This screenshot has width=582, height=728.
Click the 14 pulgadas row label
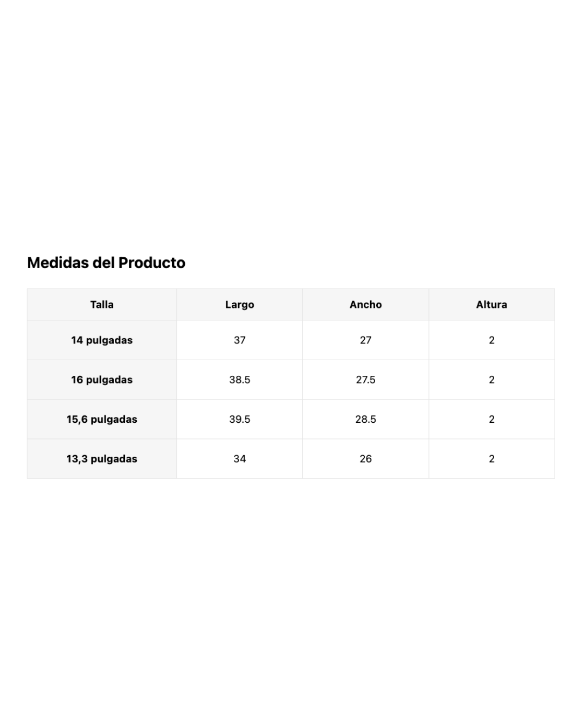(102, 340)
